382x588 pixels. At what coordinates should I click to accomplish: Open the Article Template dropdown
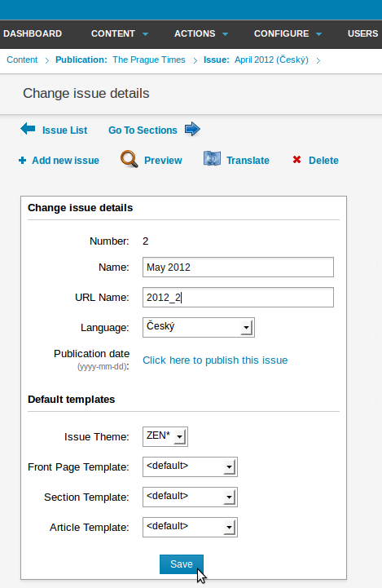pyautogui.click(x=190, y=528)
